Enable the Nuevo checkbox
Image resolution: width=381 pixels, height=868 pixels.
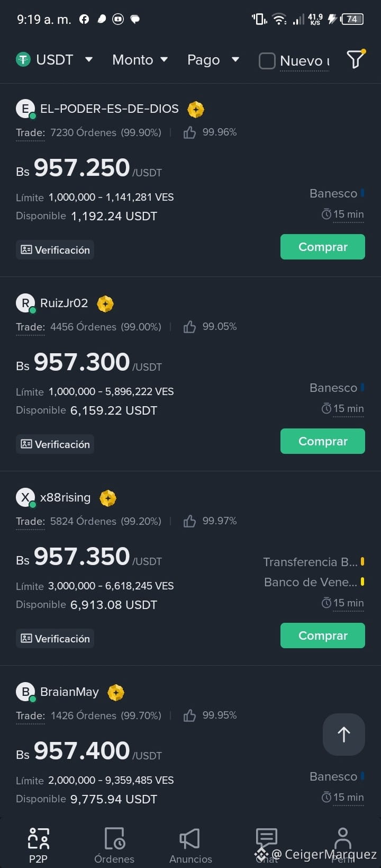tap(267, 60)
